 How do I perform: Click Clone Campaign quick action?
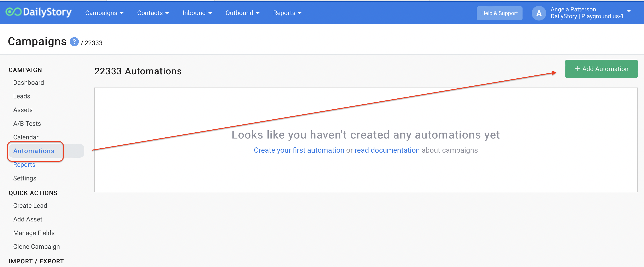(36, 247)
